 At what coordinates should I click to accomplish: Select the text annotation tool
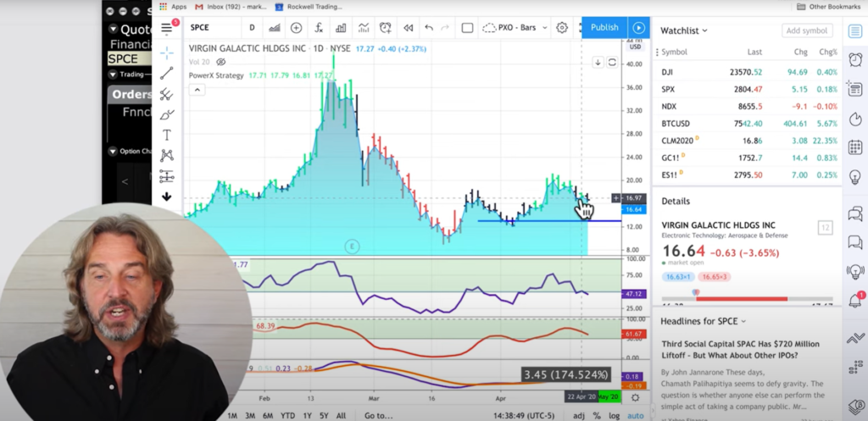[167, 135]
